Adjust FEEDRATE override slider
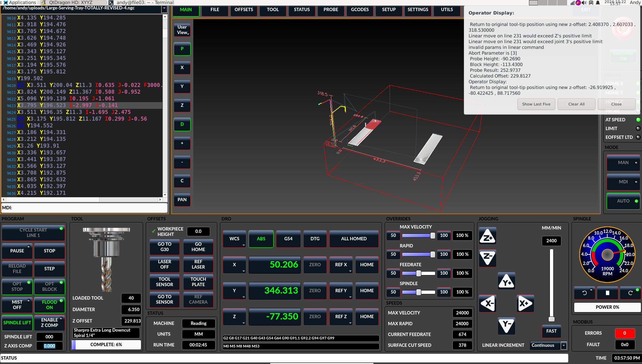 click(x=419, y=273)
